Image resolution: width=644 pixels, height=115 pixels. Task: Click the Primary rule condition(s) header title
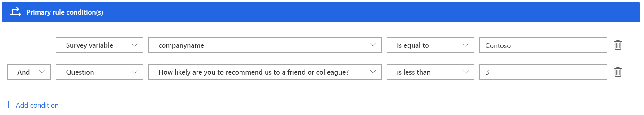coord(65,12)
